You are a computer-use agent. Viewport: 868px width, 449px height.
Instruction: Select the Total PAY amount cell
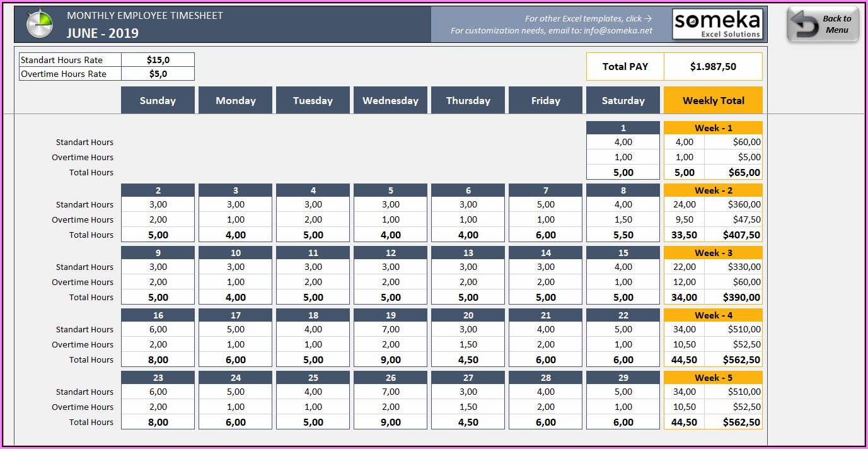click(x=713, y=66)
